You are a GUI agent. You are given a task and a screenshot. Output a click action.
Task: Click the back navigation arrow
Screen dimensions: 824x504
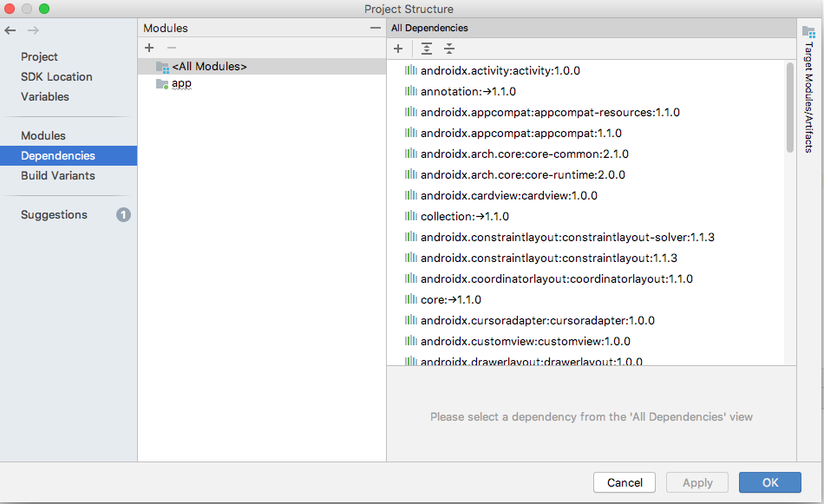10,30
